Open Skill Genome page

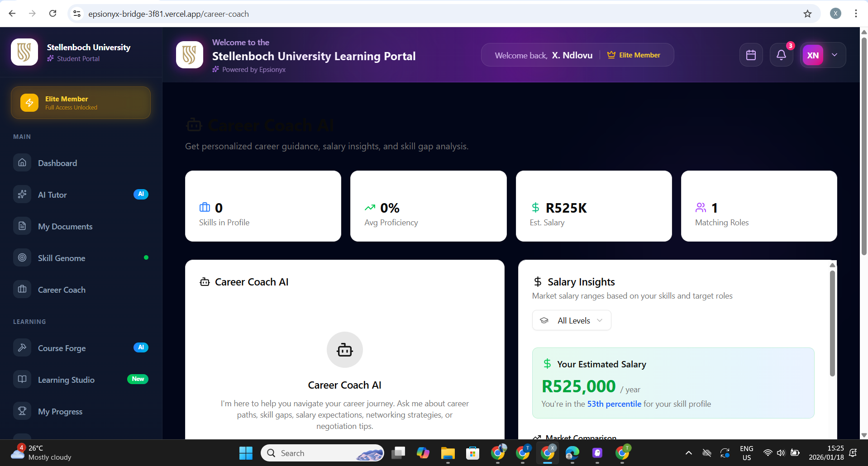click(81, 258)
